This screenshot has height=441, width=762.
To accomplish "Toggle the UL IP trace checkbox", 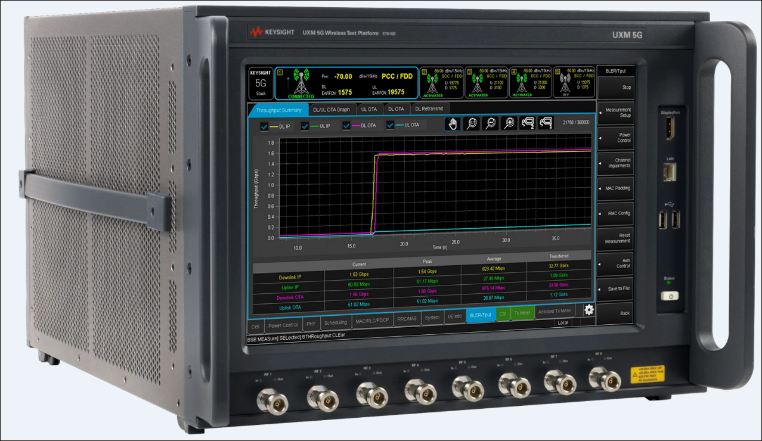I will point(305,126).
